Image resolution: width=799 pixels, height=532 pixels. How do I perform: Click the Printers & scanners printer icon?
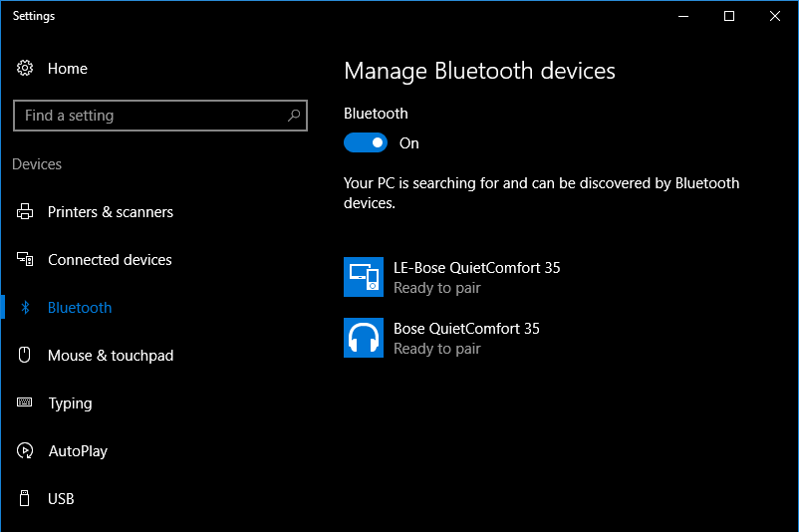pos(25,211)
